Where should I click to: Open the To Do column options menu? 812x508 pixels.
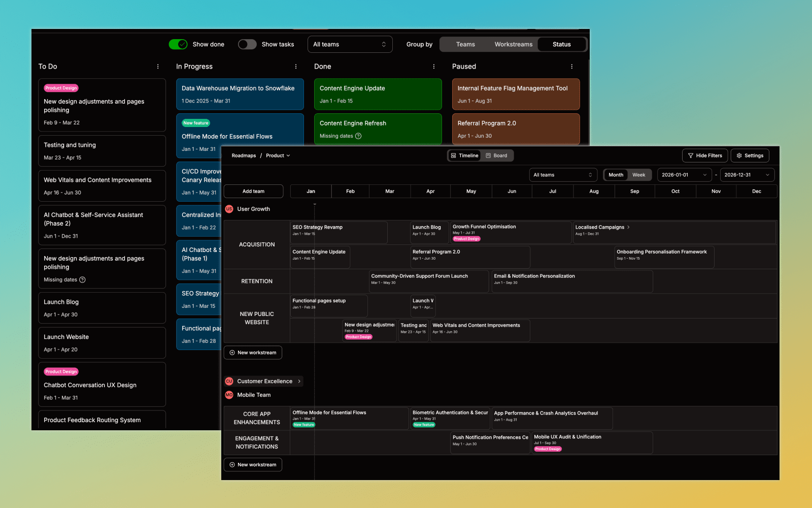[x=157, y=66]
